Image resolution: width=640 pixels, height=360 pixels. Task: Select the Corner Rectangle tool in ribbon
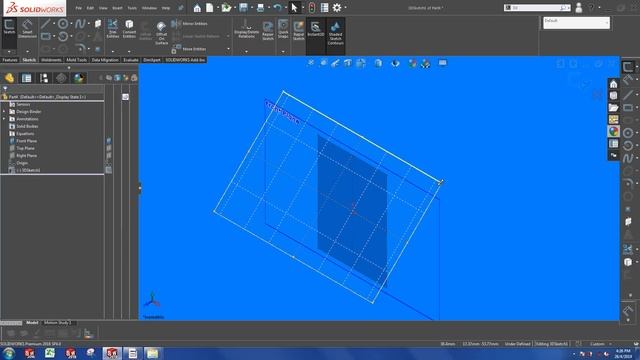point(45,37)
